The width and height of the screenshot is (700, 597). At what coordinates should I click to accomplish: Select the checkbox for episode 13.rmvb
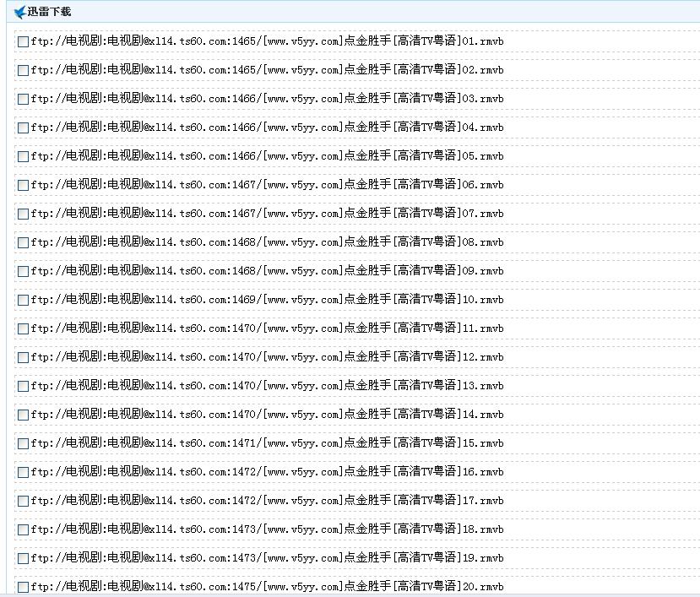coord(23,386)
